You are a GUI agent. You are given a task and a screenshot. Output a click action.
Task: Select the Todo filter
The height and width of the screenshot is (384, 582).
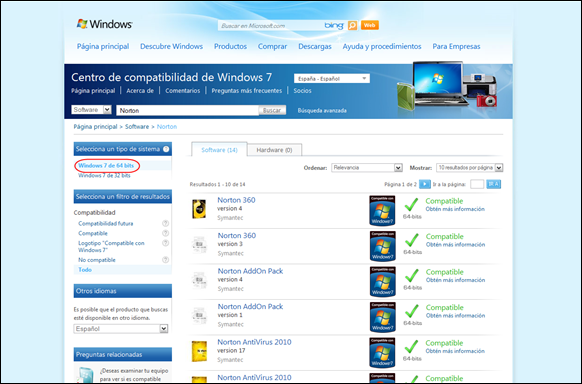(x=85, y=270)
